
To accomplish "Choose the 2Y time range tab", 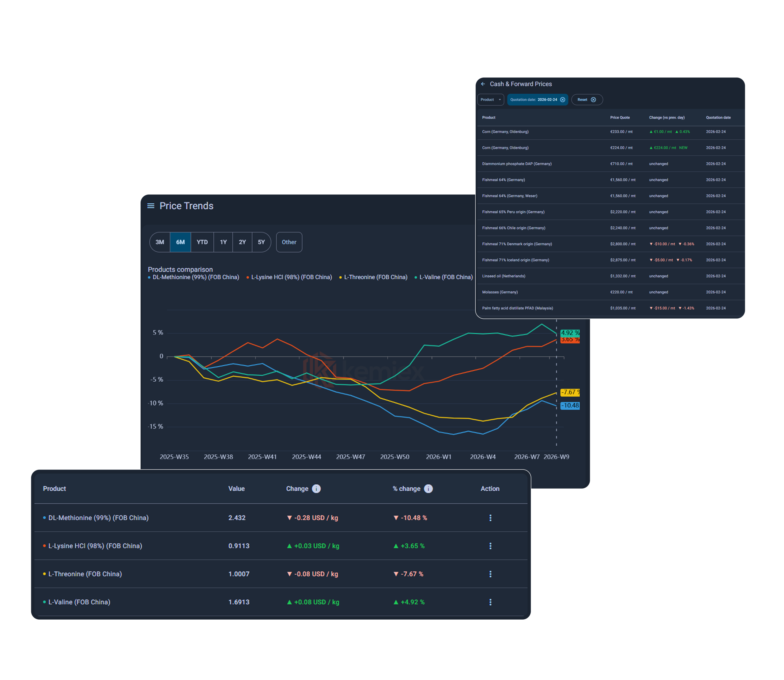I will point(242,242).
